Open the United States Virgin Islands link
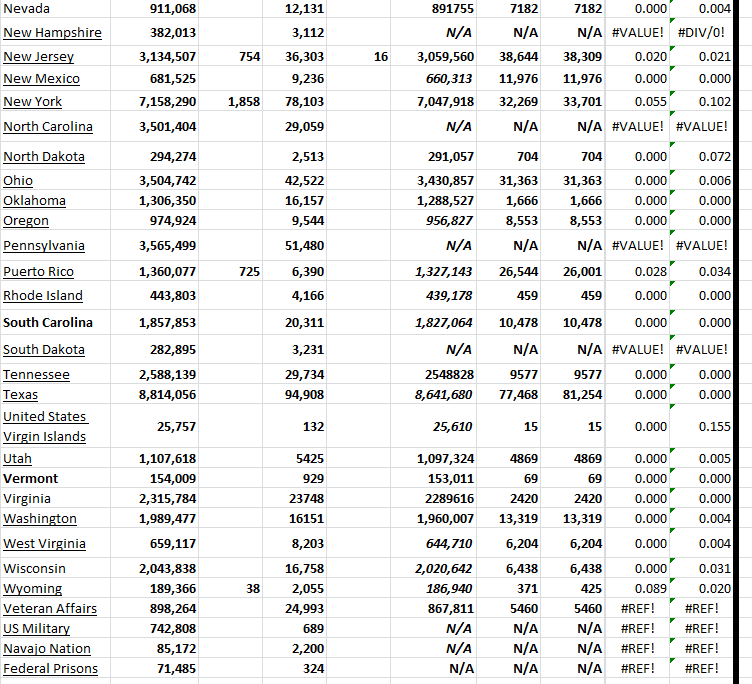752x684 pixels. click(45, 426)
